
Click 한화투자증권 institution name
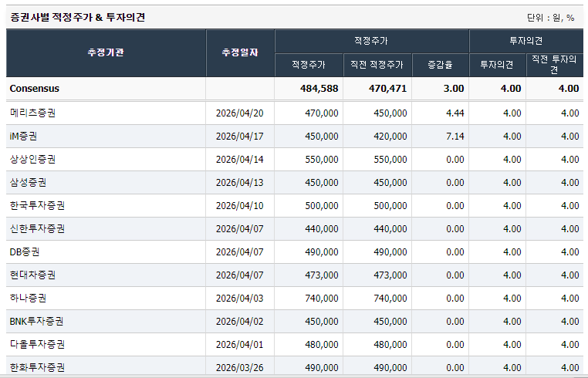pyautogui.click(x=37, y=367)
